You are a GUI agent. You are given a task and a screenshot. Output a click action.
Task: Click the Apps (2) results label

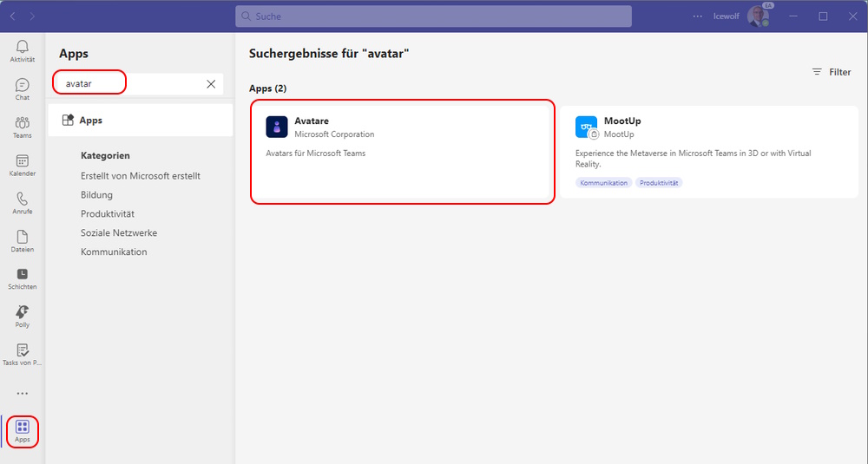[268, 88]
